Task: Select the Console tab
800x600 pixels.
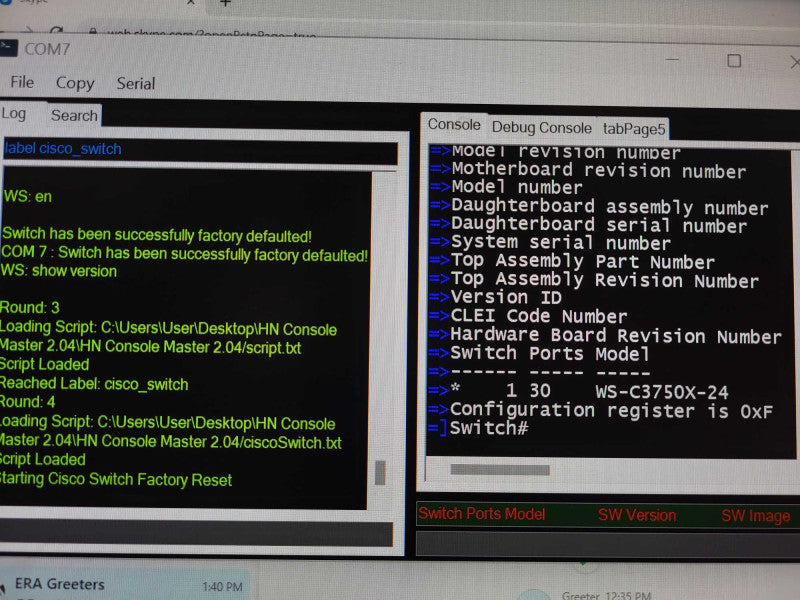Action: pos(454,124)
